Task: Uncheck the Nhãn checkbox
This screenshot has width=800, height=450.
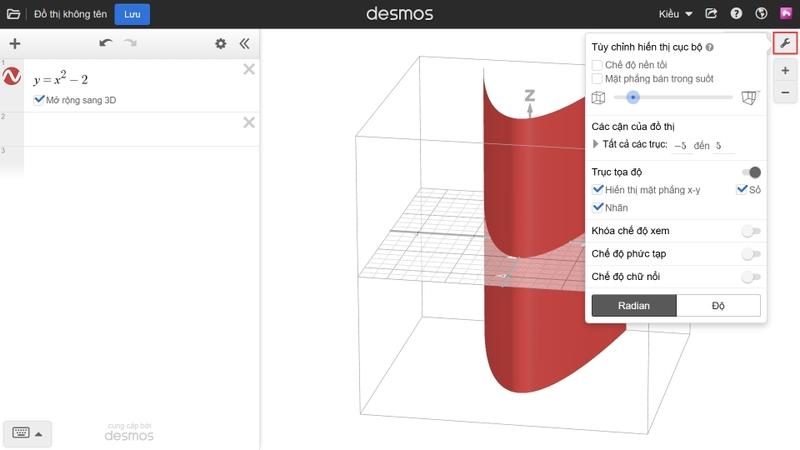Action: (x=598, y=207)
